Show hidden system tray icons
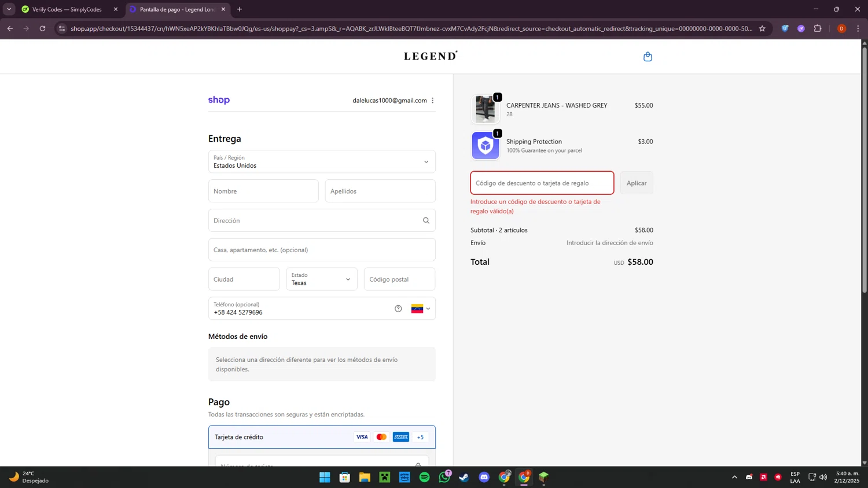This screenshot has width=868, height=488. (x=734, y=477)
